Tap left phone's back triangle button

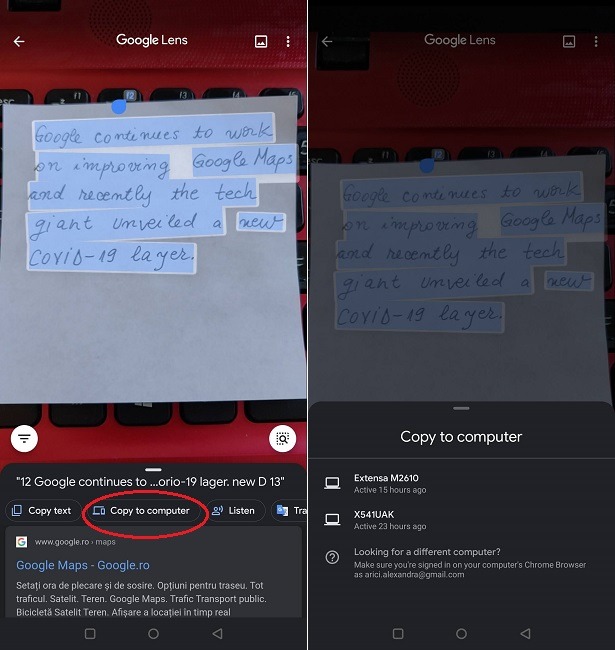tap(217, 633)
